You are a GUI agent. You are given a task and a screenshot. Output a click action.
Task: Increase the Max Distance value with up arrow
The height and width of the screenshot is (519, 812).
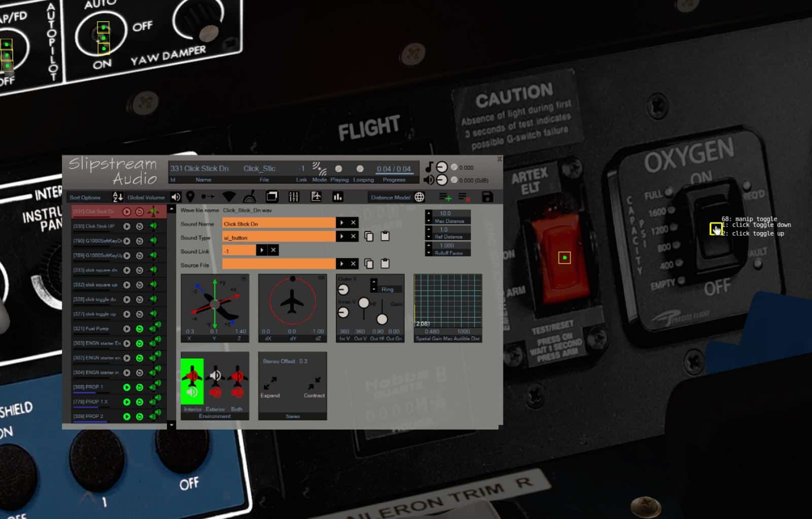[x=429, y=213]
